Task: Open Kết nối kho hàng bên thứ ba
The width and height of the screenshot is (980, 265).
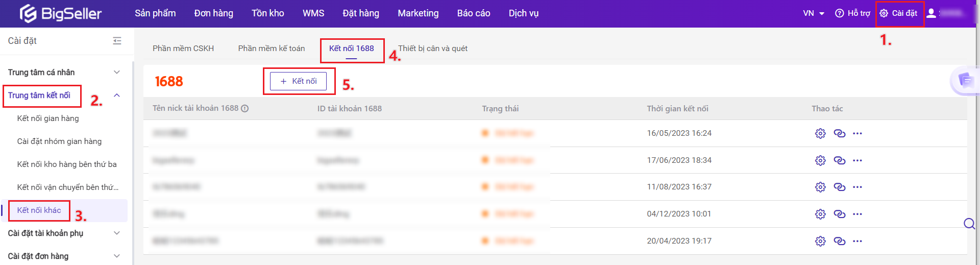Action: pyautogui.click(x=67, y=164)
